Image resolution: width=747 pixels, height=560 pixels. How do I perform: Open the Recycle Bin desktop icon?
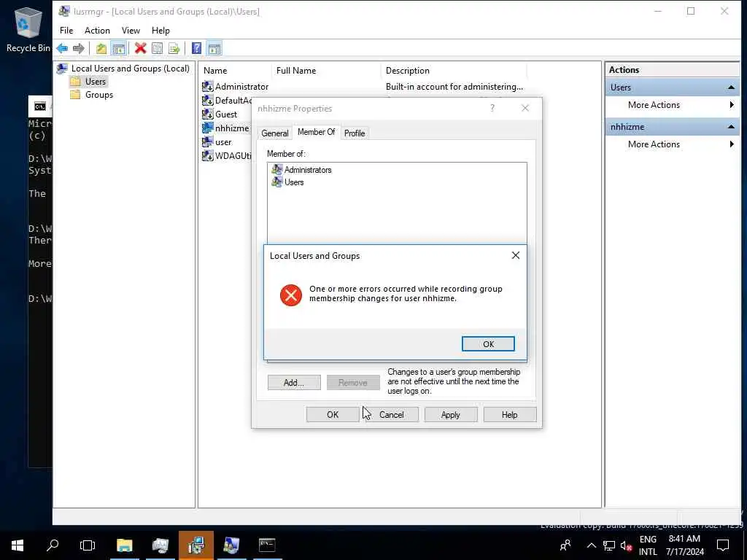click(x=28, y=29)
